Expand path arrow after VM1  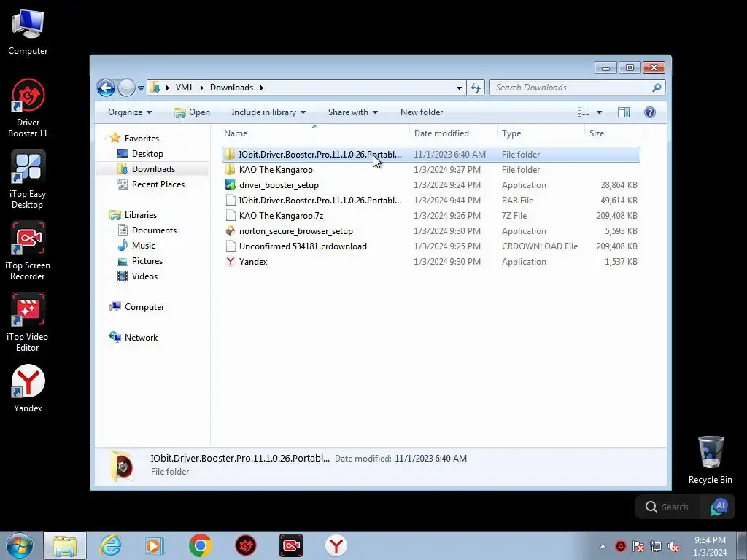click(201, 87)
